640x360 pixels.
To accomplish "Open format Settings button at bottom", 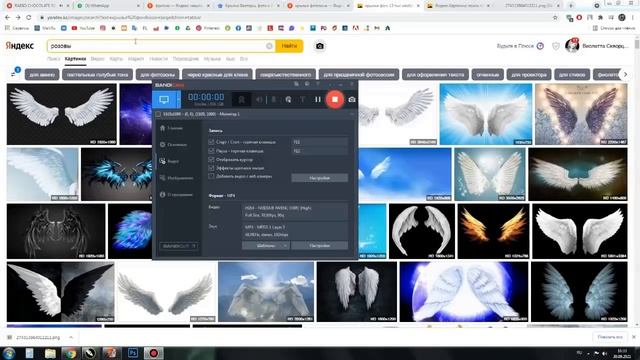I will click(320, 246).
